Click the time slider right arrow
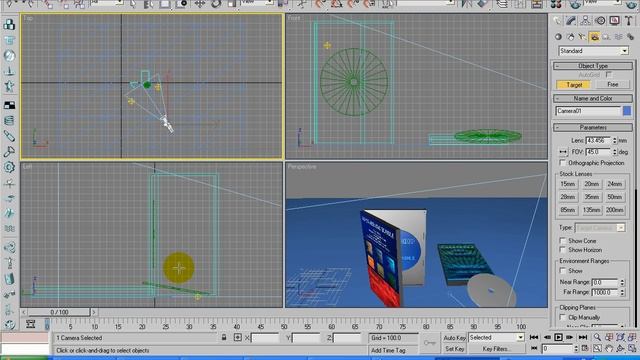The image size is (640, 360). coord(94,312)
